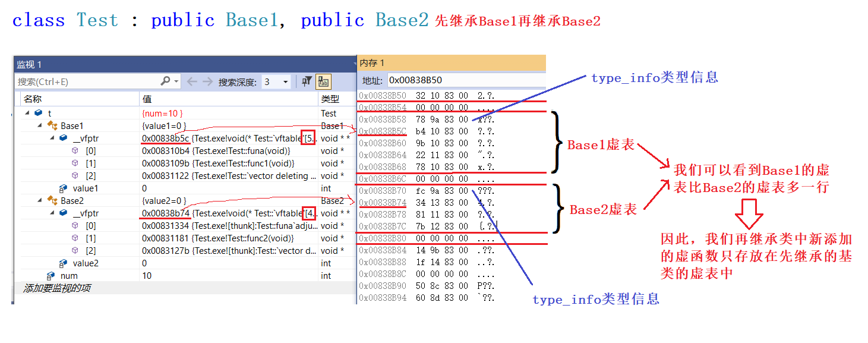Click the blue cube icon beside variable t
868x343 pixels.
click(38, 113)
